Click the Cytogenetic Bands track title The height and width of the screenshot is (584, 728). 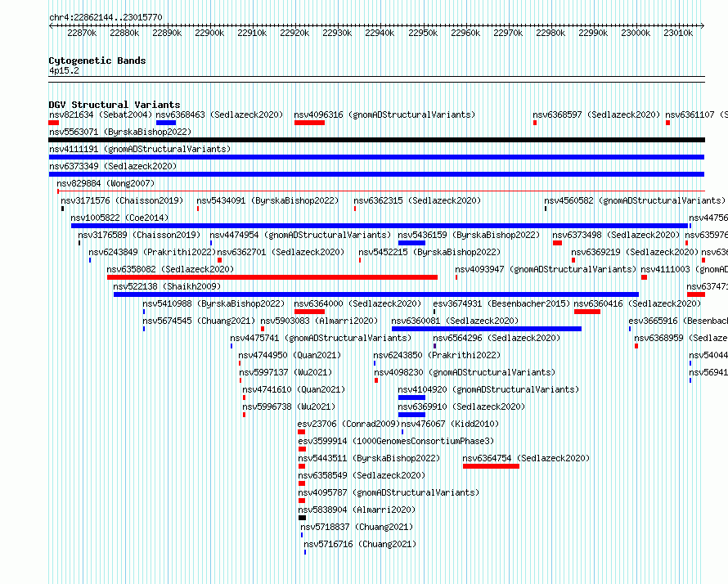(x=97, y=61)
